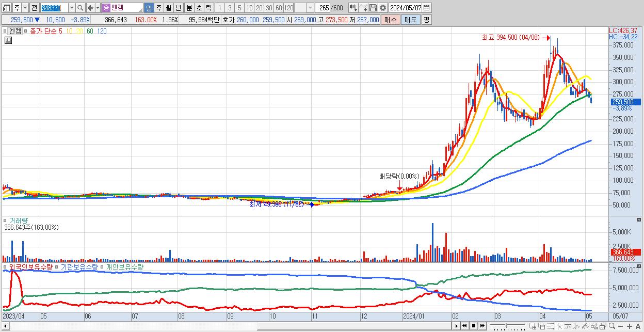Click the date field 2024/05/07
Viewport: 644px width, 332px height.
pyautogui.click(x=406, y=8)
